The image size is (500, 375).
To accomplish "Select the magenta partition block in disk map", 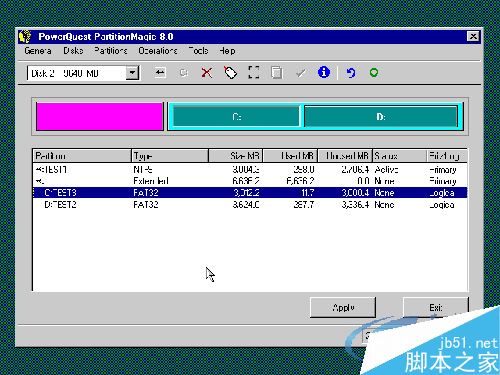I will [x=99, y=116].
